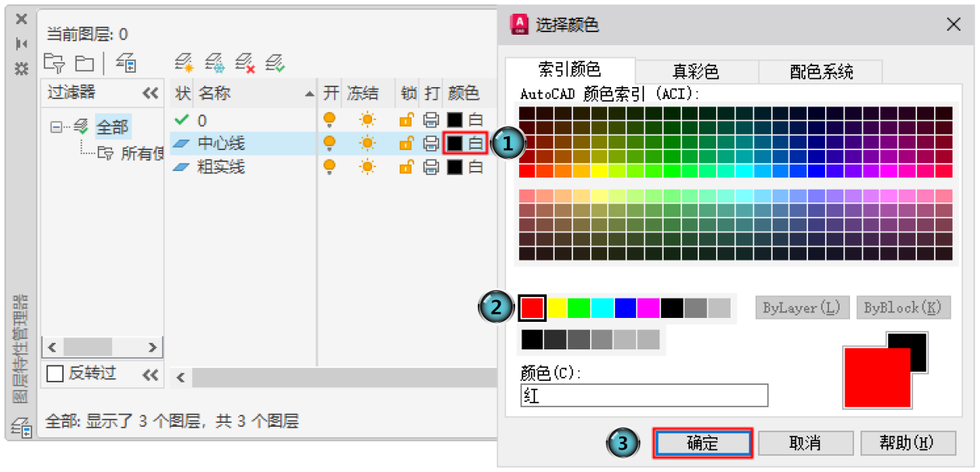This screenshot has width=980, height=472.
Task: Click the New Layer icon
Action: [184, 63]
